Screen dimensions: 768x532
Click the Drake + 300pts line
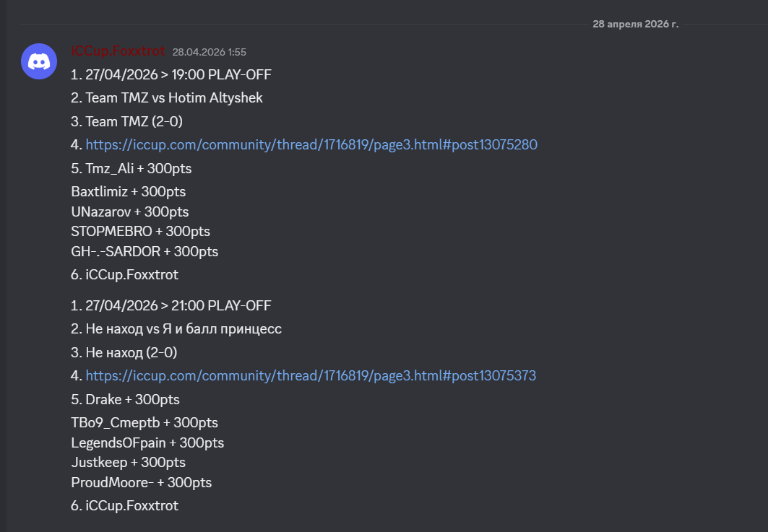coord(125,400)
